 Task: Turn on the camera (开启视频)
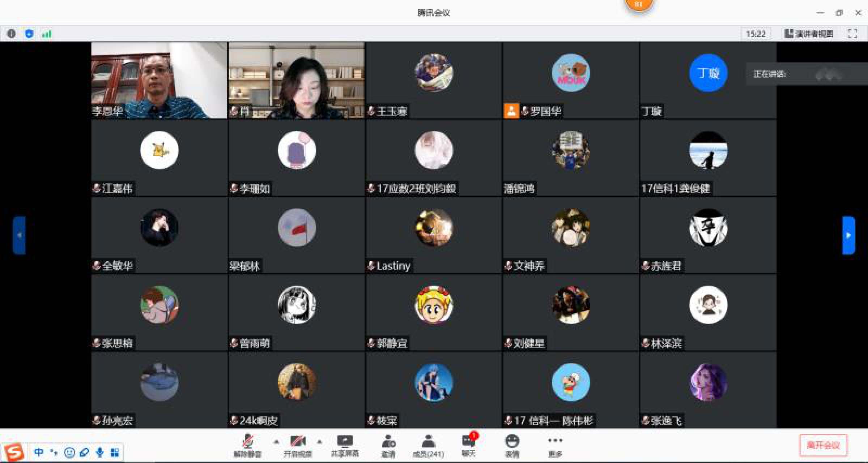(298, 445)
